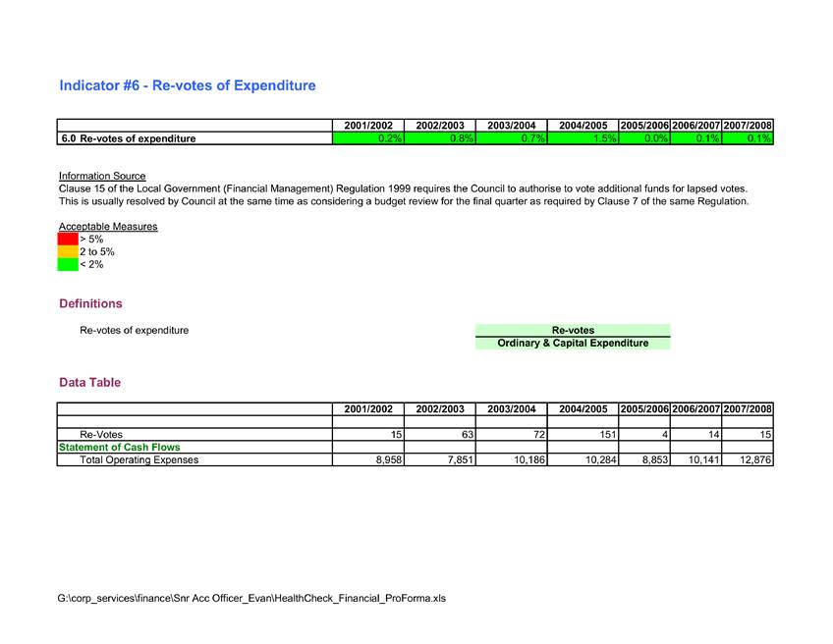
Task: Click the red '> 5%' color swatch
Action: tap(68, 239)
